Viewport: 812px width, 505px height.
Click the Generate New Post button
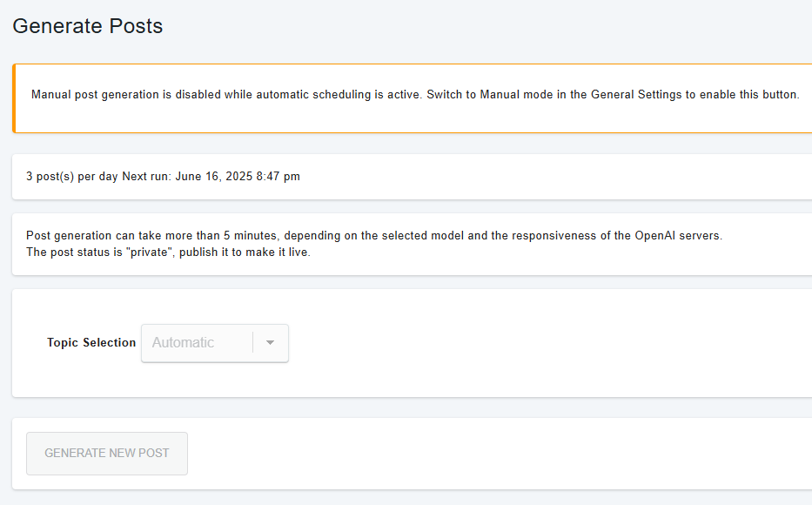click(107, 454)
